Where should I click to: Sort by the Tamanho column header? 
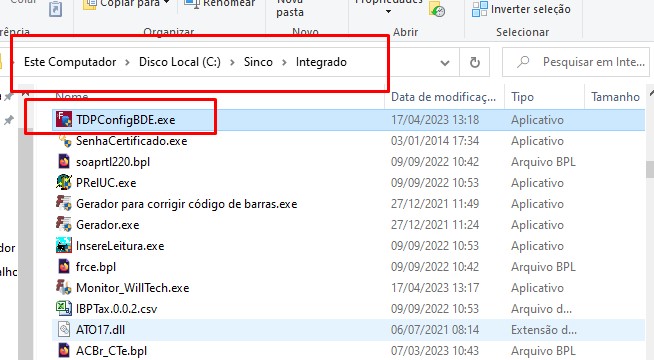(x=615, y=97)
